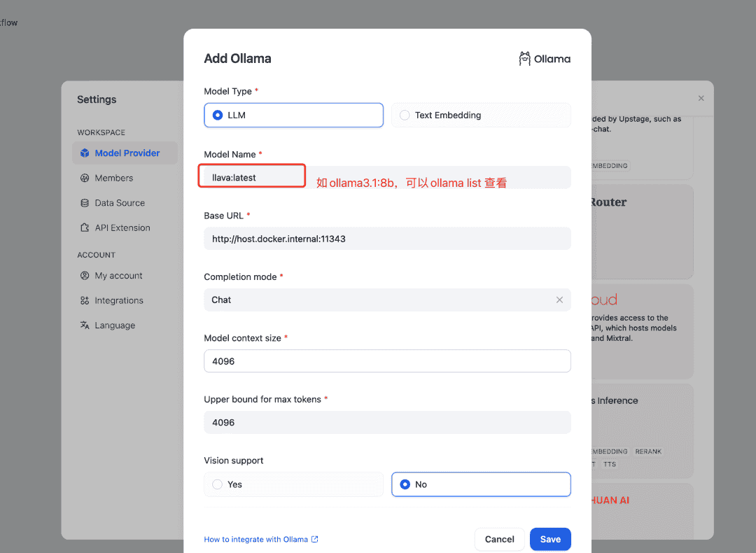Open the Completion mode Chat dropdown
Viewport: 756px width, 553px height.
tap(378, 300)
